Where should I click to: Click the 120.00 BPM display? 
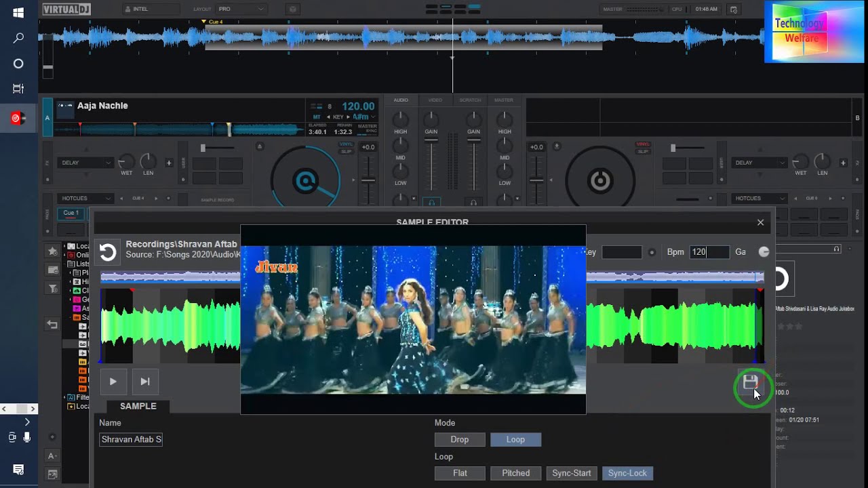(x=358, y=106)
